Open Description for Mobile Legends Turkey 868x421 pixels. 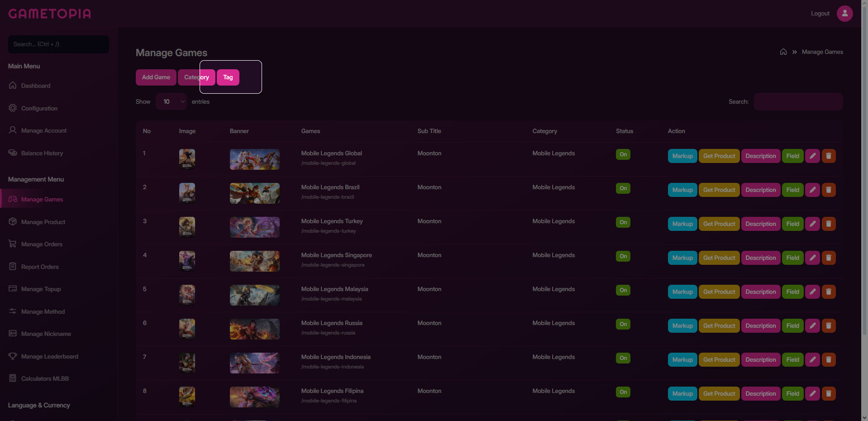[761, 224]
